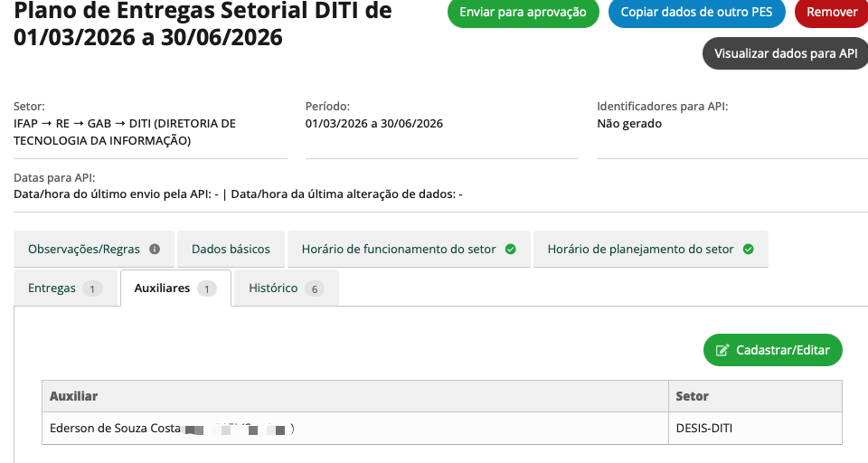
Task: Click the Setor column header in table
Action: tap(693, 396)
